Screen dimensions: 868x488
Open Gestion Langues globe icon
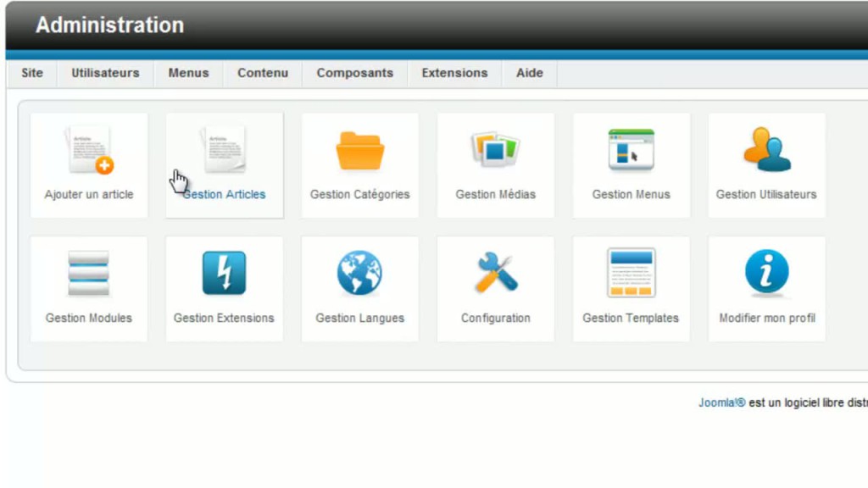(x=360, y=274)
